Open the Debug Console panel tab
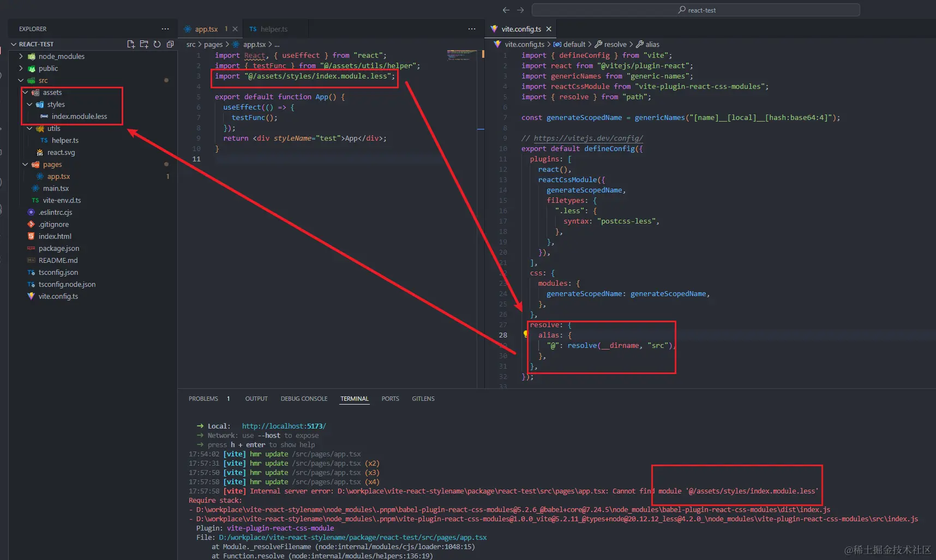 [x=304, y=399]
